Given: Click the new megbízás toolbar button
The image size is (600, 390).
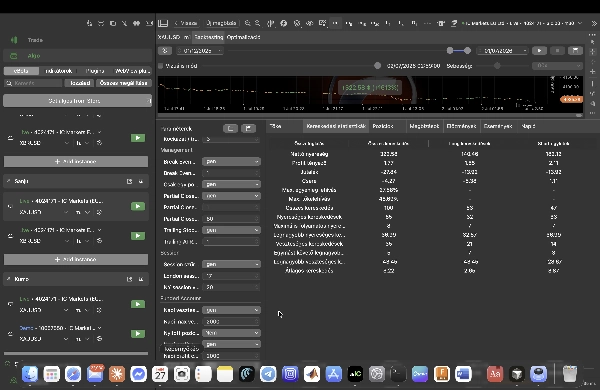Looking at the screenshot, I should (222, 23).
